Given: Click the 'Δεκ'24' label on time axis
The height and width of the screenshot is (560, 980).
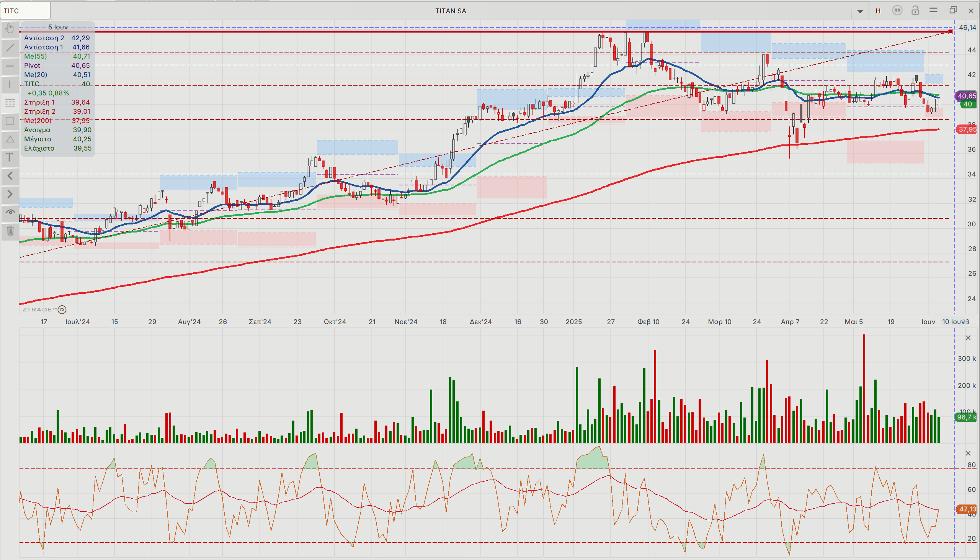Looking at the screenshot, I should point(480,322).
